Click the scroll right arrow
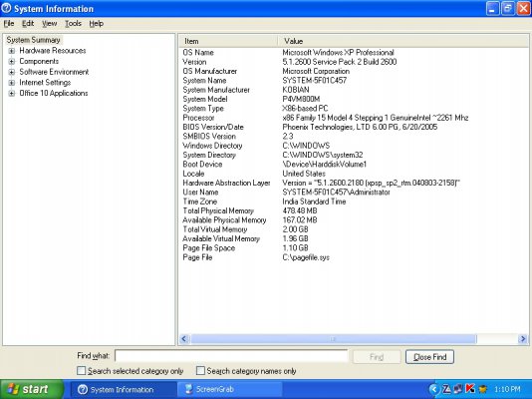Image resolution: width=532 pixels, height=399 pixels. [x=522, y=338]
